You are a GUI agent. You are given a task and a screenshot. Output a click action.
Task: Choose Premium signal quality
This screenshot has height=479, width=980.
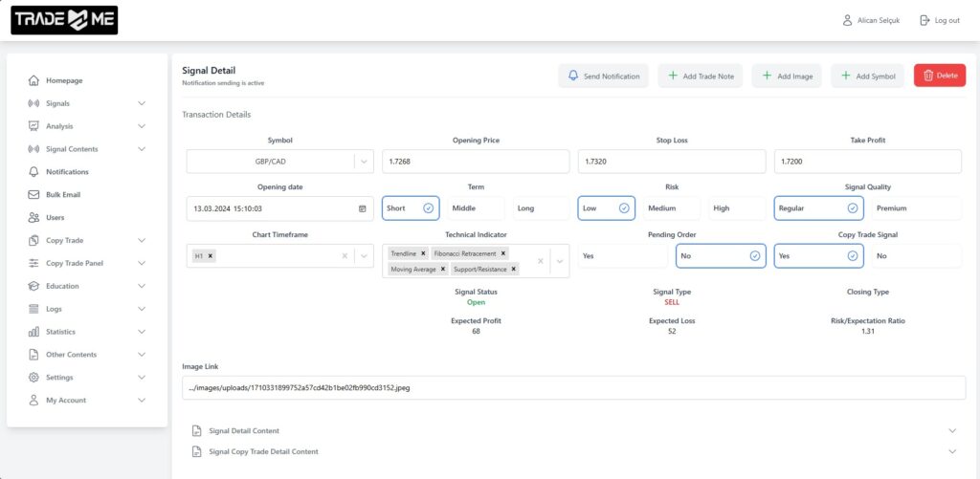point(890,208)
